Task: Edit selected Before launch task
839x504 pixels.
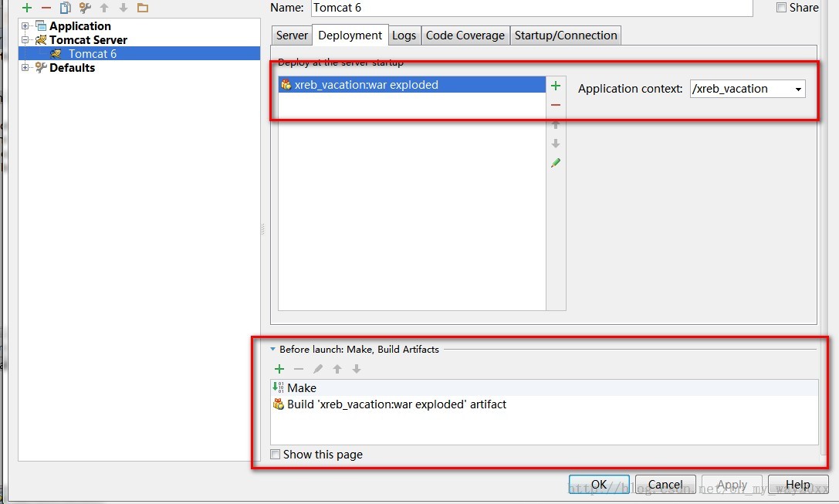Action: coord(318,369)
